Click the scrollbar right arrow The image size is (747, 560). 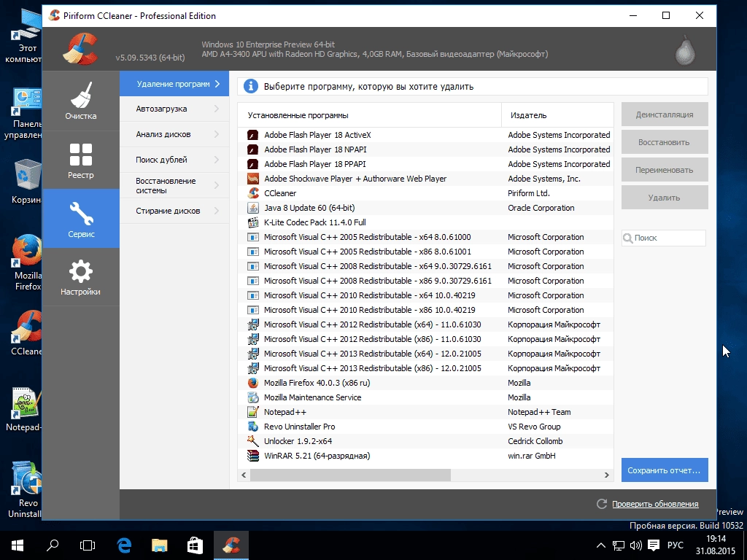tap(606, 475)
